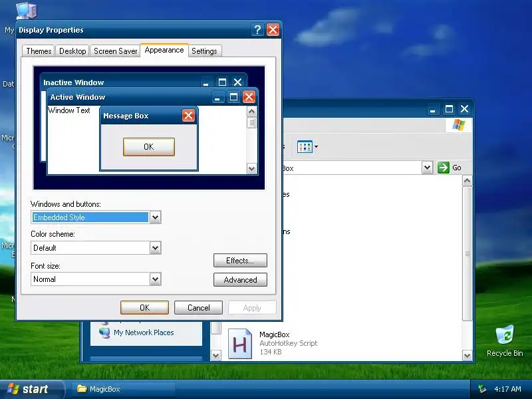Image resolution: width=532 pixels, height=399 pixels.
Task: Go to the Settings tab
Action: point(204,51)
